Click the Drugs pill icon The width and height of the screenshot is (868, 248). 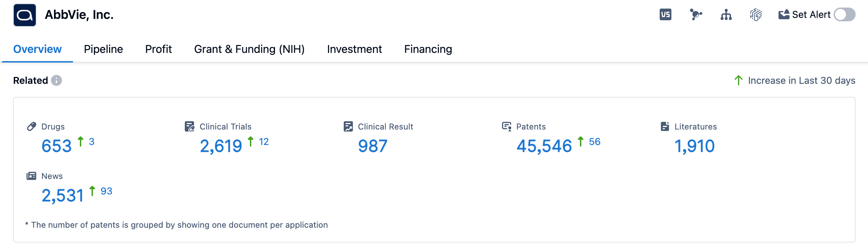coord(32,126)
